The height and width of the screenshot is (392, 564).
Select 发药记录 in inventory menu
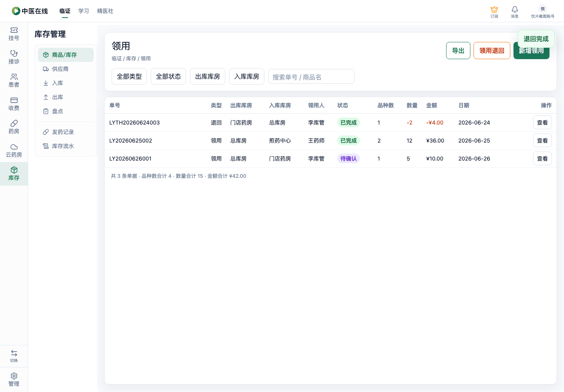(66, 132)
